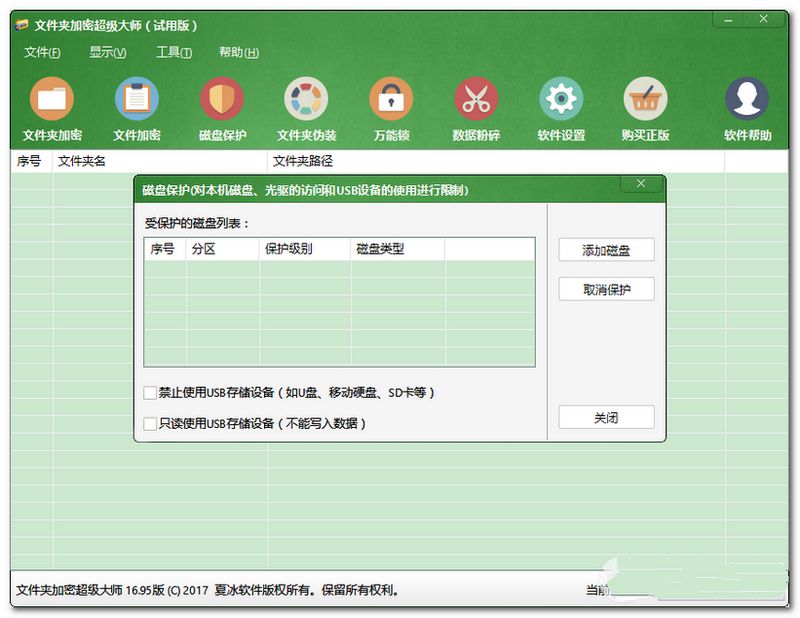
Task: Enable 只读使用USB存储设备 checkbox
Action: [150, 424]
